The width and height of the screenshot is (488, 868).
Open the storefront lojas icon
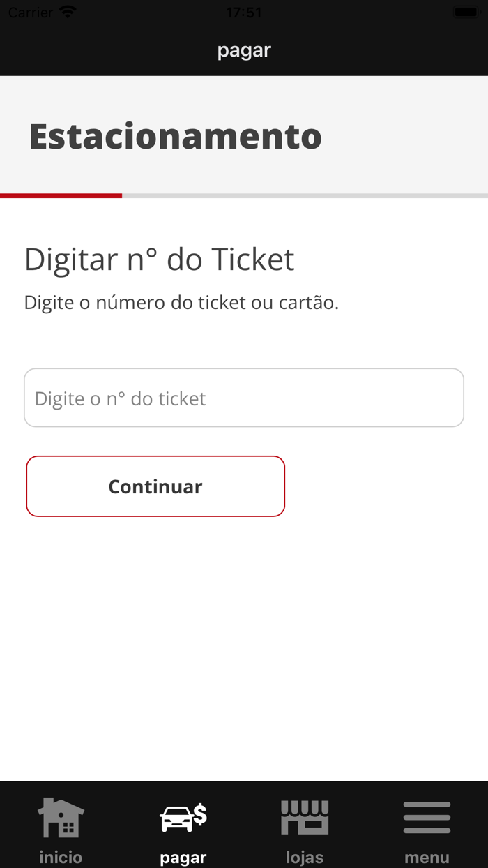point(305,817)
